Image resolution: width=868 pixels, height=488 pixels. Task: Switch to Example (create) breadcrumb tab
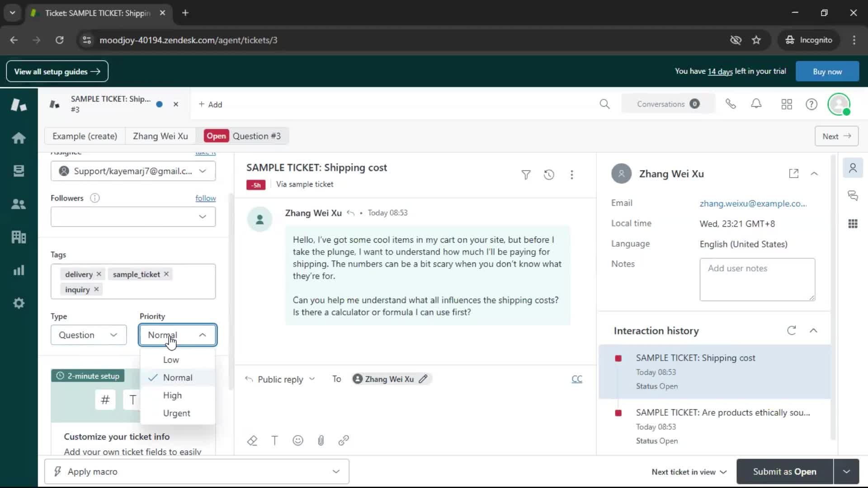pyautogui.click(x=85, y=136)
